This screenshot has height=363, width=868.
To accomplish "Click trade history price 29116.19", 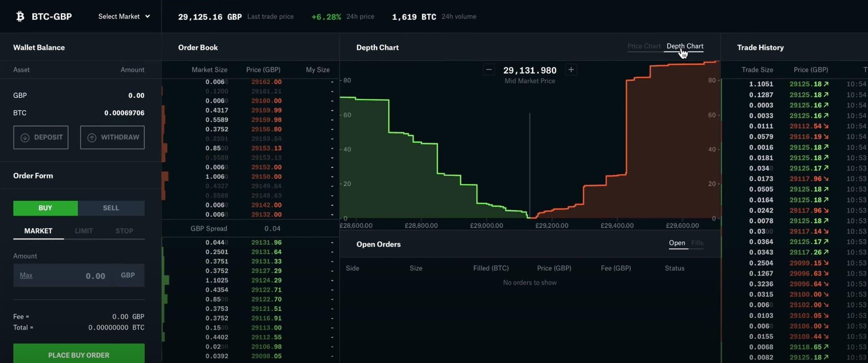I will 806,137.
